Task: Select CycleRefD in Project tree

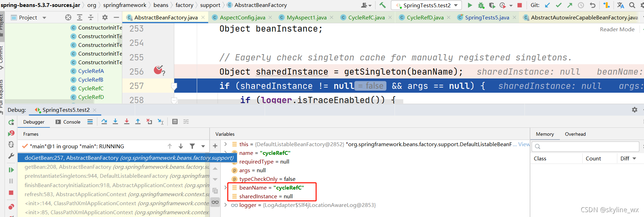Action: pos(91,97)
